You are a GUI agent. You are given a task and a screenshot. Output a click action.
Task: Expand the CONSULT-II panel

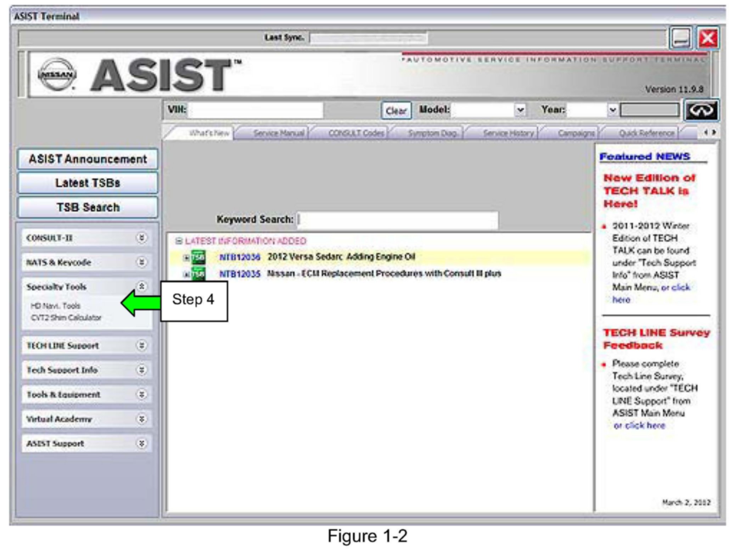tap(141, 238)
